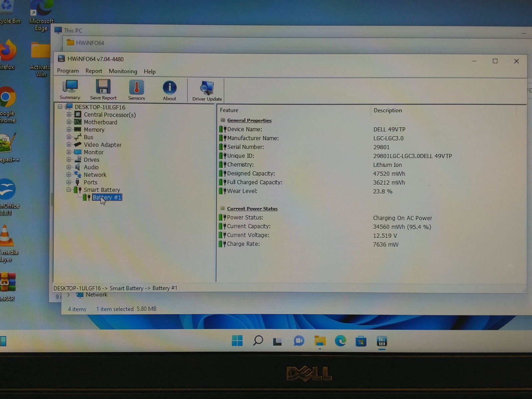Viewport: 532px width, 399px height.
Task: Expand the Drives node
Action: point(69,160)
